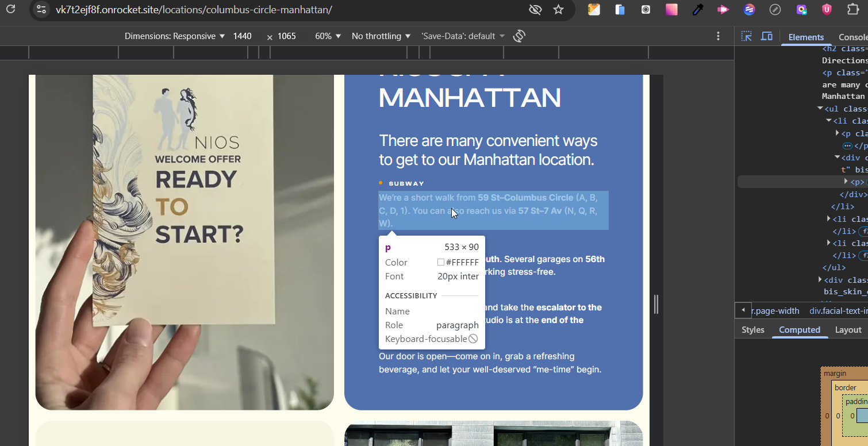Image resolution: width=868 pixels, height=446 pixels.
Task: Click the viewport resize handle beside the page
Action: [656, 304]
